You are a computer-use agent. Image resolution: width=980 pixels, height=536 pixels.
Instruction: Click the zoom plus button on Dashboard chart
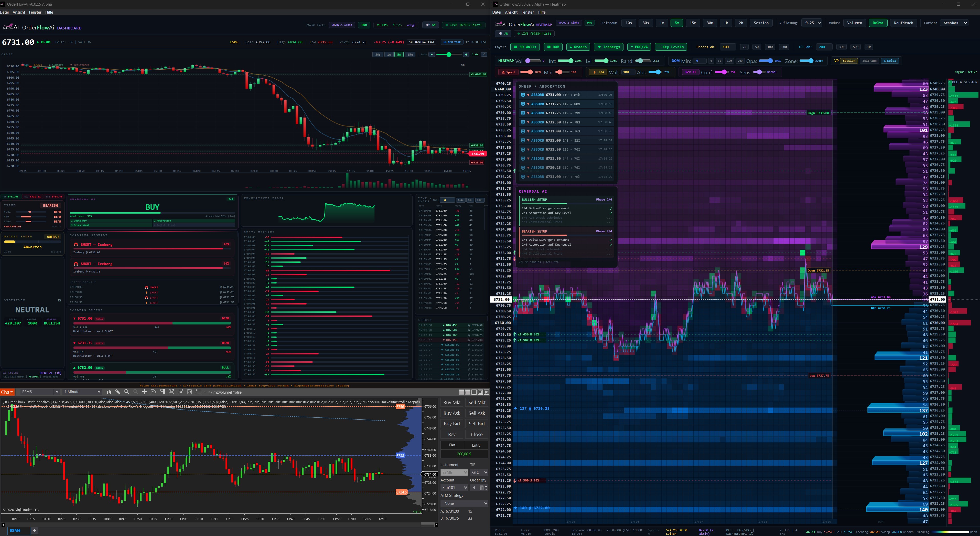pyautogui.click(x=466, y=55)
